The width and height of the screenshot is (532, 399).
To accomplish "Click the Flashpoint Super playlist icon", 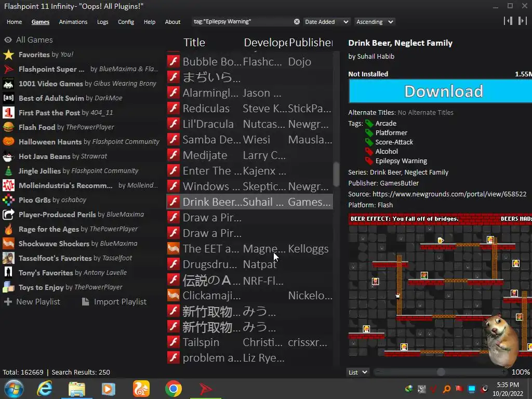I will (x=8, y=69).
